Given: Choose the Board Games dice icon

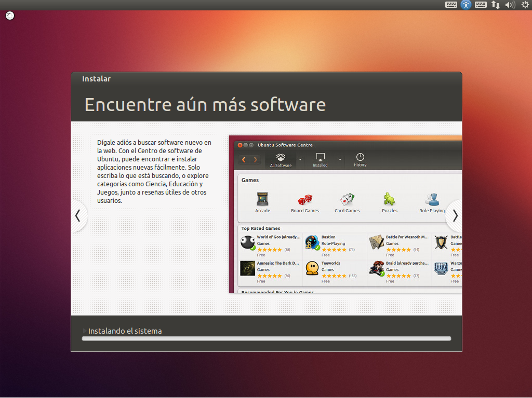Looking at the screenshot, I should (305, 200).
